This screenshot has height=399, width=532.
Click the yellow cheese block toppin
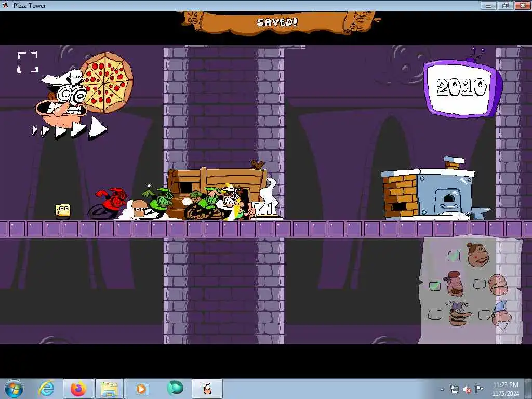63,210
